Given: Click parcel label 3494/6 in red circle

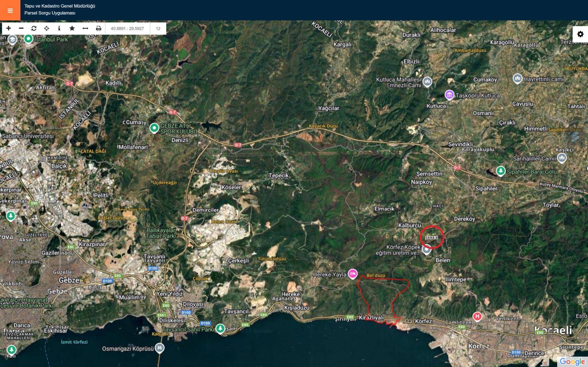Looking at the screenshot, I should (x=432, y=238).
